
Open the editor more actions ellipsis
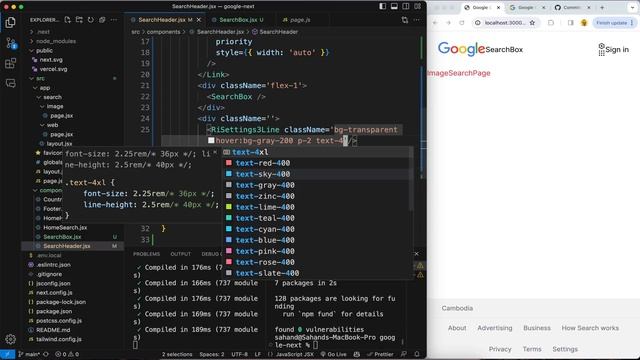click(x=416, y=20)
